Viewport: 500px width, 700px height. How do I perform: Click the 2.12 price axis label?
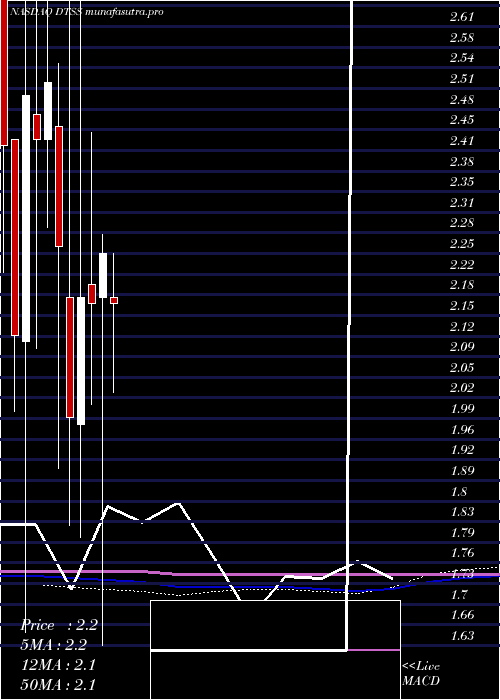pyautogui.click(x=462, y=326)
